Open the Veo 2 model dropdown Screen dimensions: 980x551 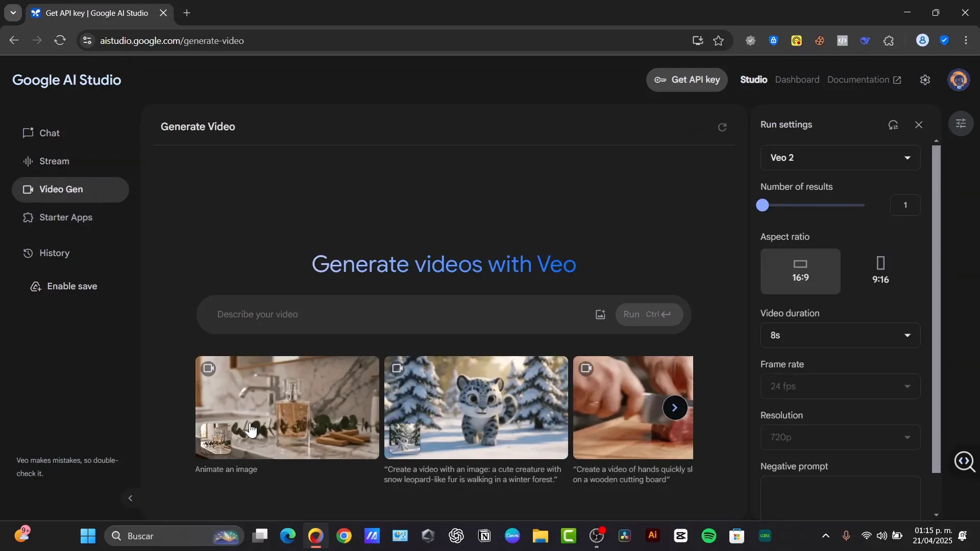[x=839, y=158]
